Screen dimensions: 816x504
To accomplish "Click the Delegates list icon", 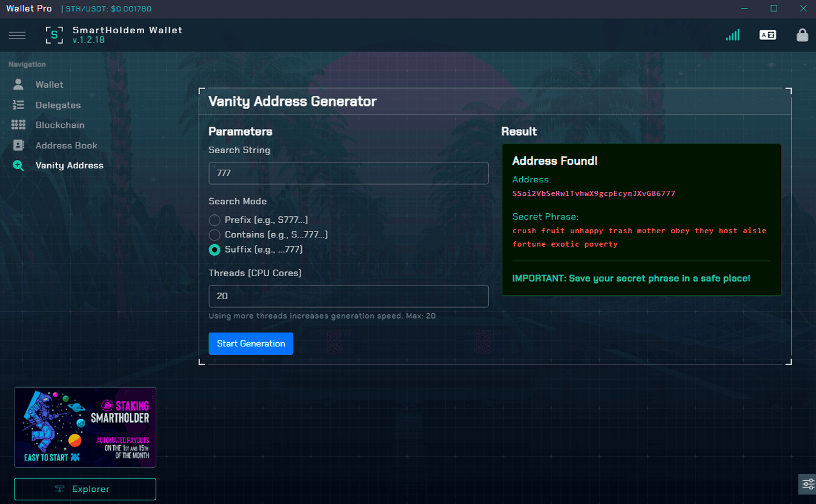I will (18, 105).
